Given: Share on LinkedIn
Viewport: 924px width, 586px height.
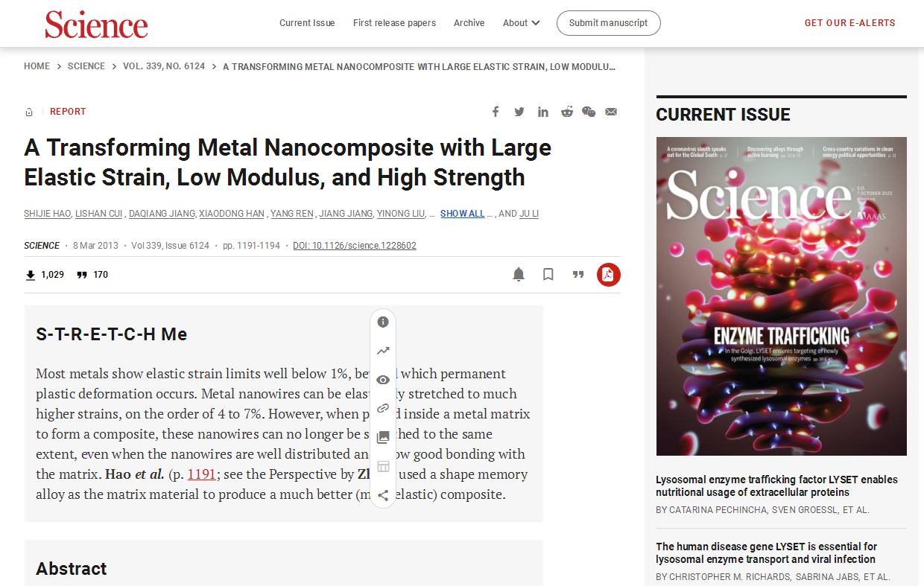Looking at the screenshot, I should click(543, 112).
